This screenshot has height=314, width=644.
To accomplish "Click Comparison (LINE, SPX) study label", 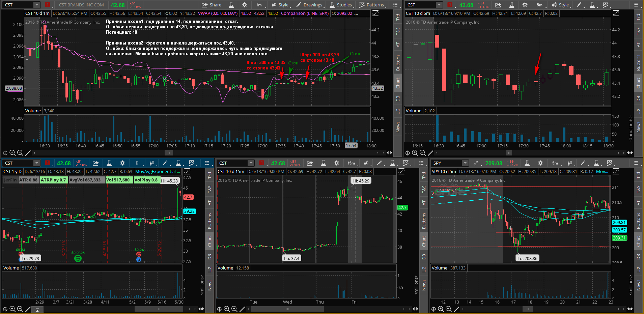I will 305,13.
